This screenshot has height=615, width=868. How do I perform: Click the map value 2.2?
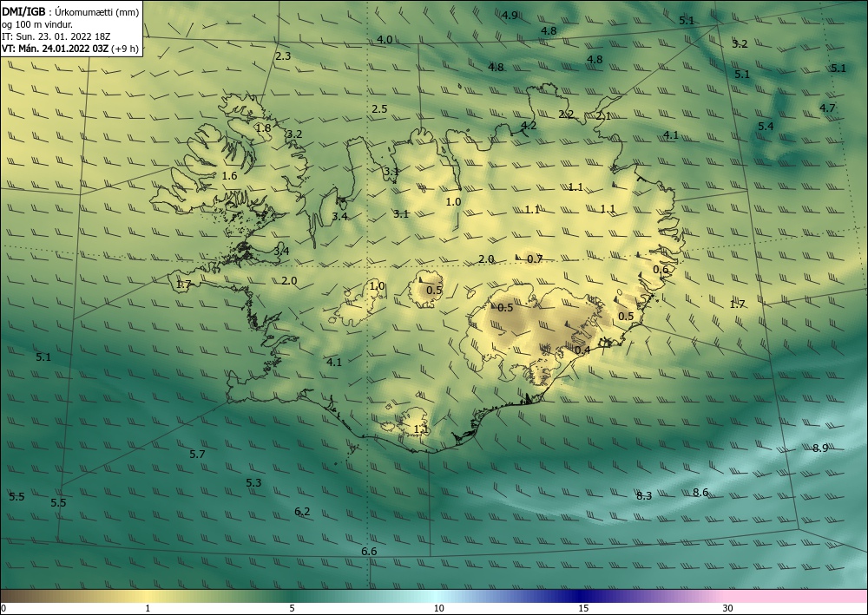[566, 115]
